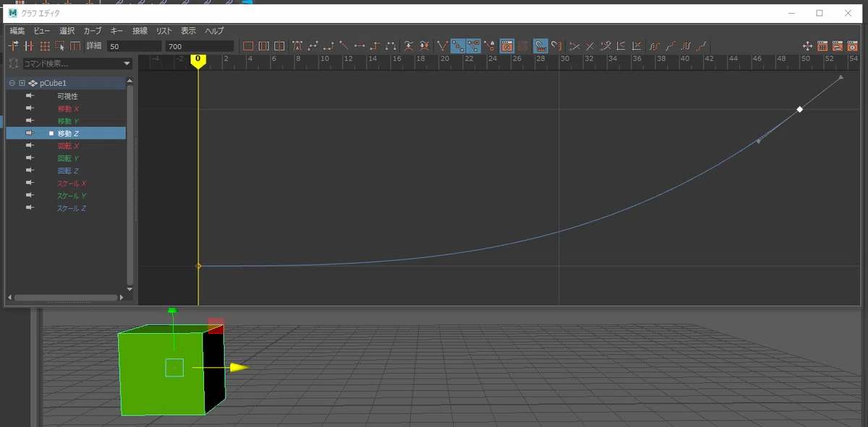Click the 詳細 value field showing 50
The image size is (868, 427).
click(x=135, y=46)
